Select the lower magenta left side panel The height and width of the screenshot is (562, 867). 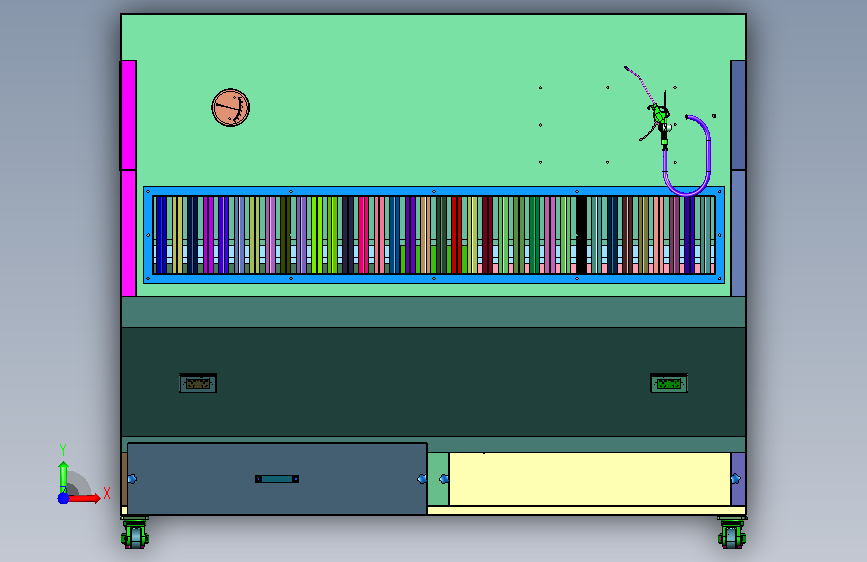click(x=128, y=233)
